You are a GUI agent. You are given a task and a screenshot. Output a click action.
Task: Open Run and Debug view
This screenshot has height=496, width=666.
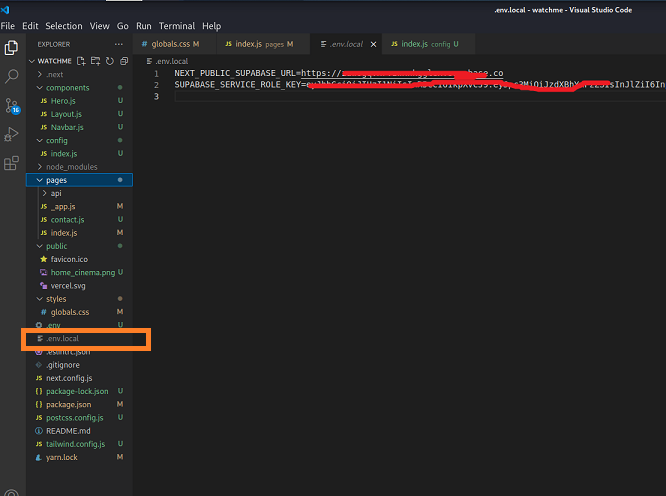click(x=11, y=135)
